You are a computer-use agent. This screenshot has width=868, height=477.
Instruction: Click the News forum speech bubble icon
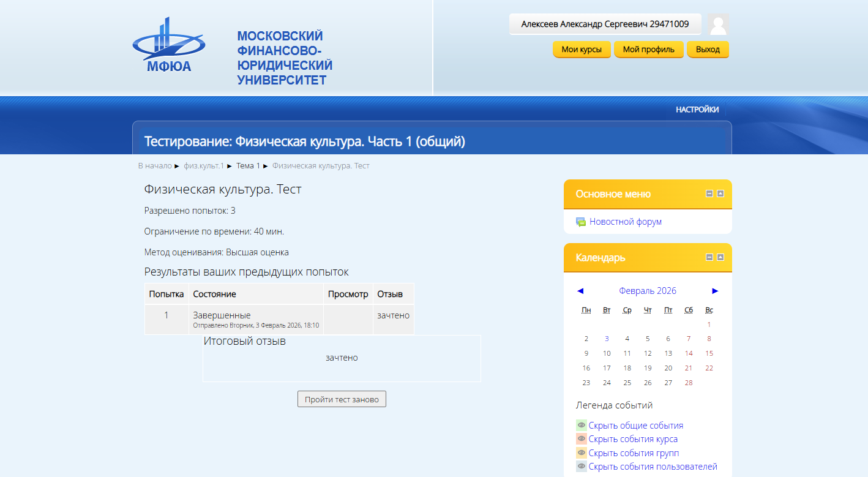[581, 222]
